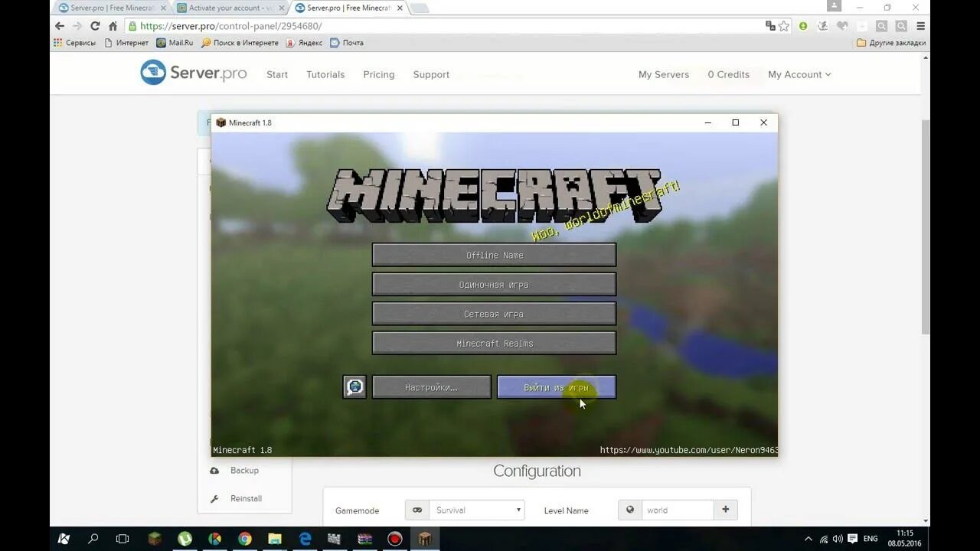Open Сервисы apps bookmark

[74, 43]
